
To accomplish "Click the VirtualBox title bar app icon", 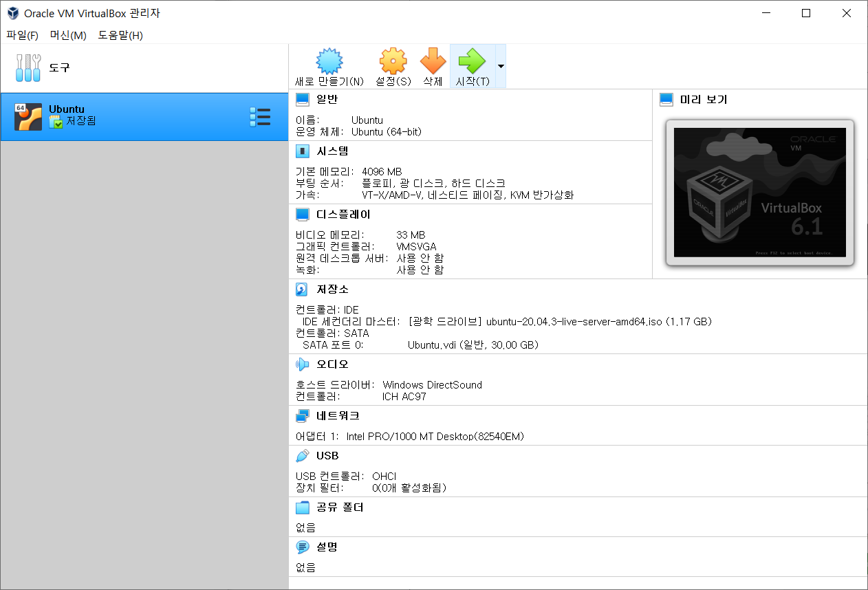I will [x=12, y=13].
